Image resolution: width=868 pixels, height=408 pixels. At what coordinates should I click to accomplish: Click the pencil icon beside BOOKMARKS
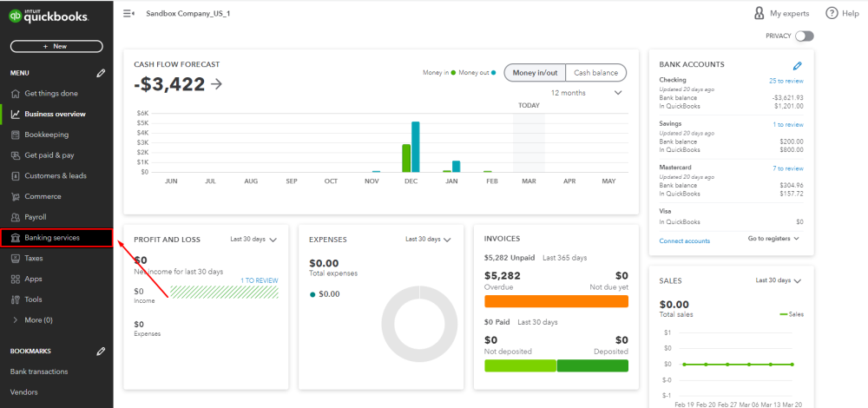click(100, 351)
